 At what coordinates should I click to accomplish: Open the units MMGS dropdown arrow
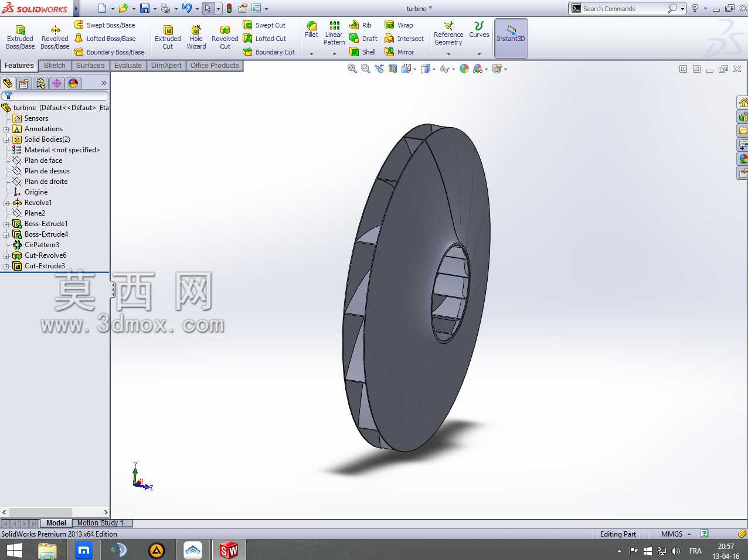[689, 534]
